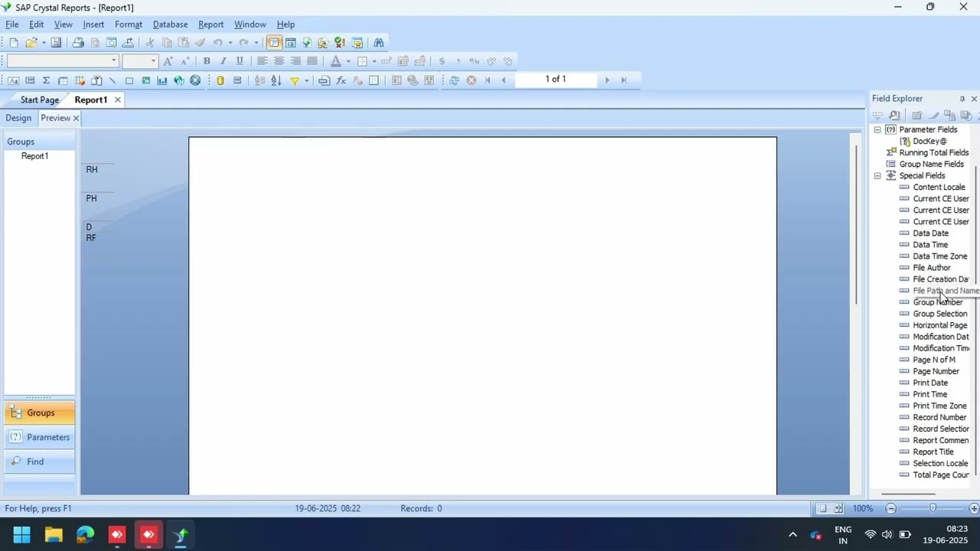980x551 pixels.
Task: Open the Insert menu
Action: point(93,24)
